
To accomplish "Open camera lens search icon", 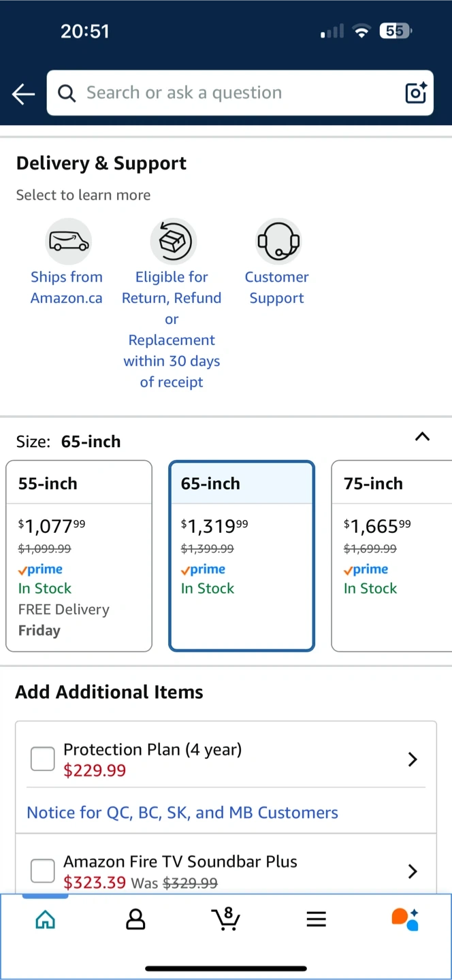I will 415,93.
